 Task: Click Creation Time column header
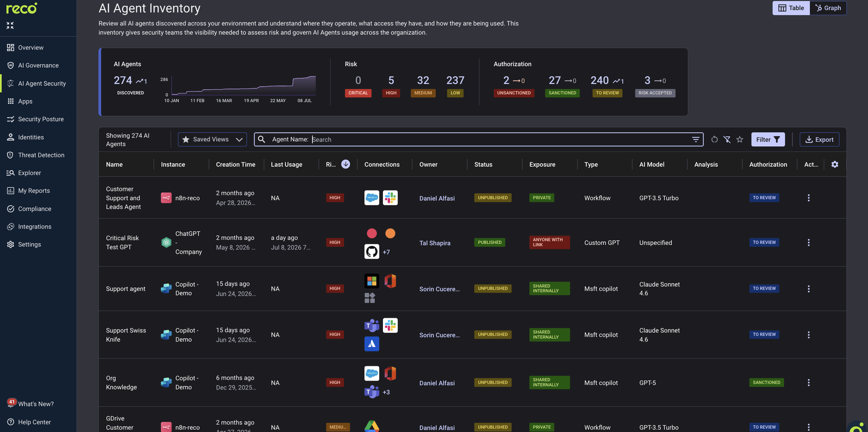[235, 164]
